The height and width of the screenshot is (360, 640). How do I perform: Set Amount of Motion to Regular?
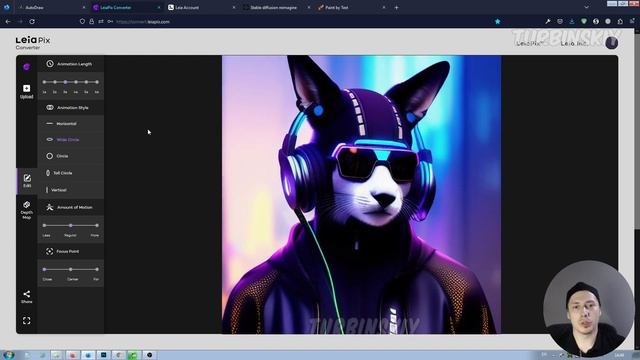(x=71, y=225)
